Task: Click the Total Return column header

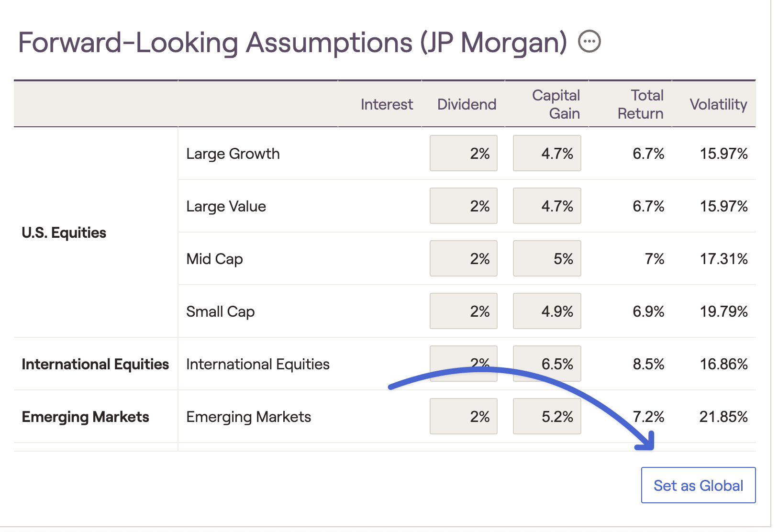Action: tap(640, 104)
